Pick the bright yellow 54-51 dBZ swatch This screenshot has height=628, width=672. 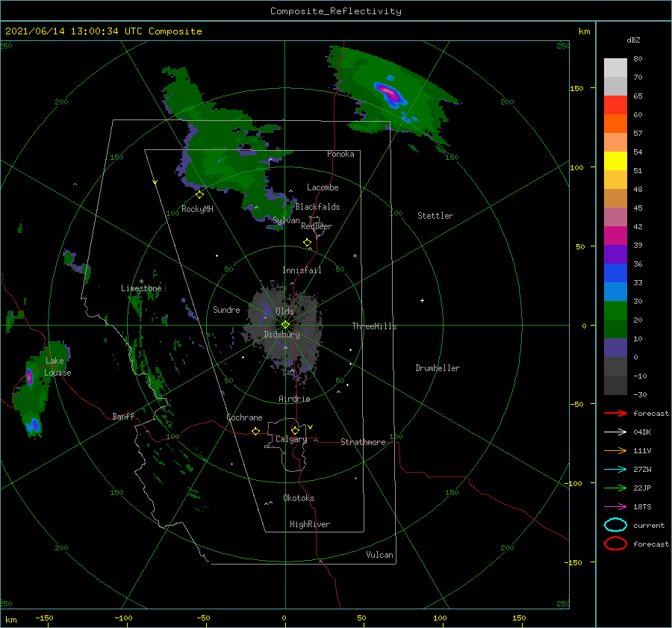(x=615, y=161)
